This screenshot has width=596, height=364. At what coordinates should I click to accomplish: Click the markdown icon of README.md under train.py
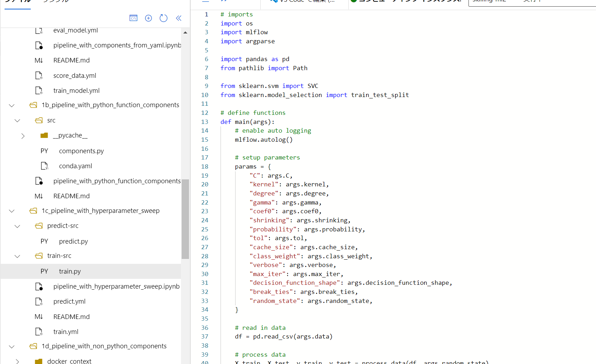[x=39, y=317]
